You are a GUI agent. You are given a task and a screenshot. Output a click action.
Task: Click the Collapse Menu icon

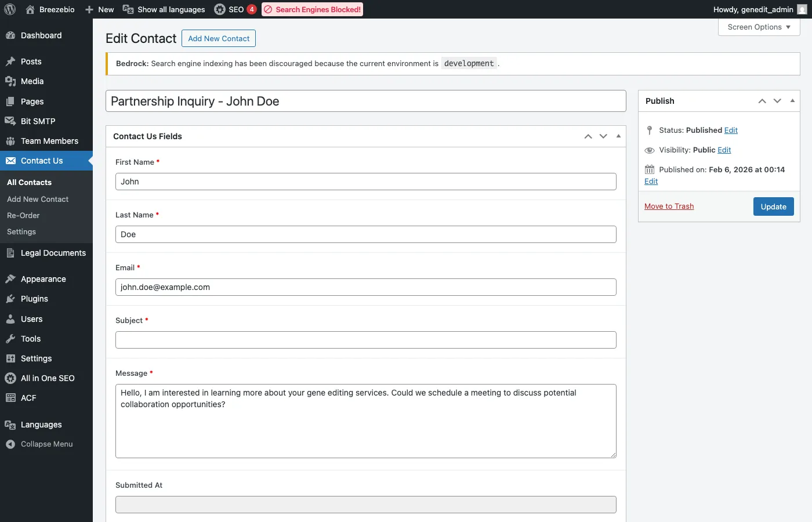click(10, 444)
